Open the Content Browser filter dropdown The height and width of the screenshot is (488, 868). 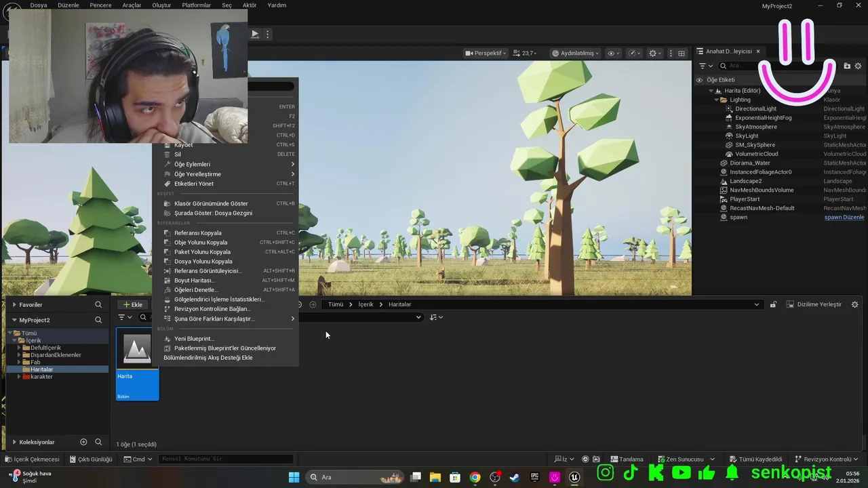tap(125, 317)
